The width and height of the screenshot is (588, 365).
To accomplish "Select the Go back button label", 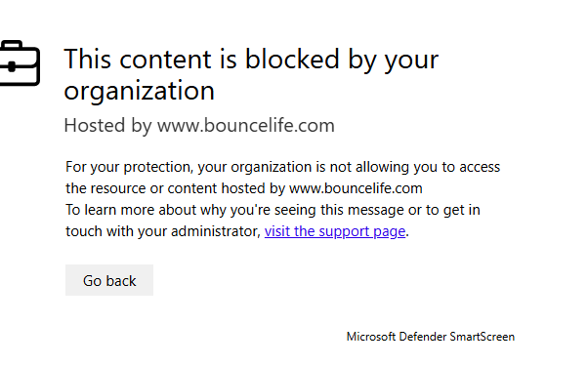I will (x=109, y=281).
